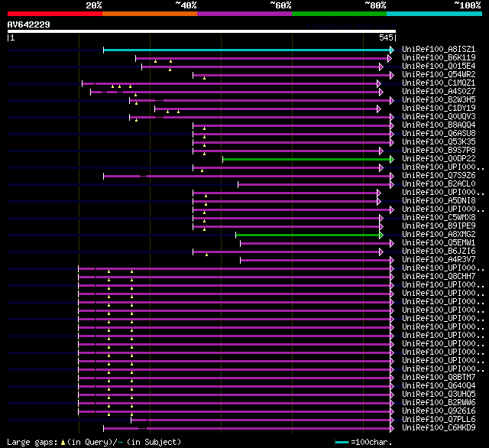Viewport: 489px width, 448px height.
Task: Select the UniRef100_A4R3V7 label
Action: point(439,260)
